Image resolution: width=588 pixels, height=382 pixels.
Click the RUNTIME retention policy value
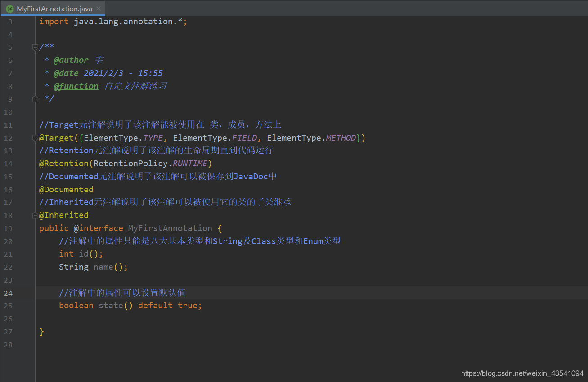(190, 164)
